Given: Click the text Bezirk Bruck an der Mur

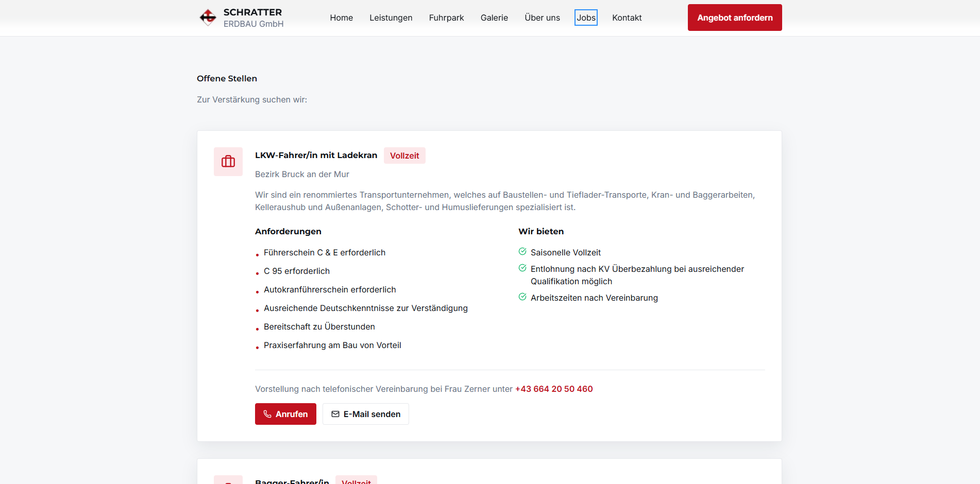Looking at the screenshot, I should [302, 175].
